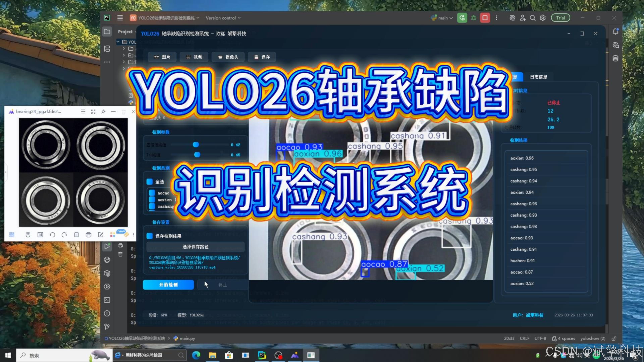Click the UTF-8 encoding status entry
The width and height of the screenshot is (644, 362).
click(x=540, y=338)
